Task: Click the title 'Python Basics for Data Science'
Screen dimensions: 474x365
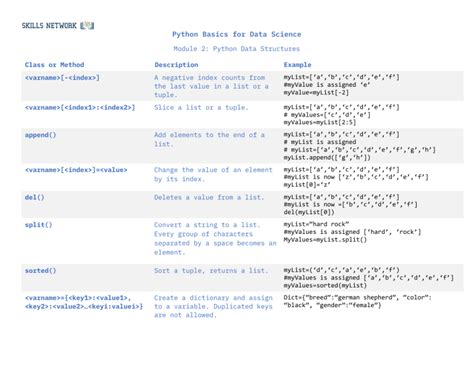Action: point(236,34)
